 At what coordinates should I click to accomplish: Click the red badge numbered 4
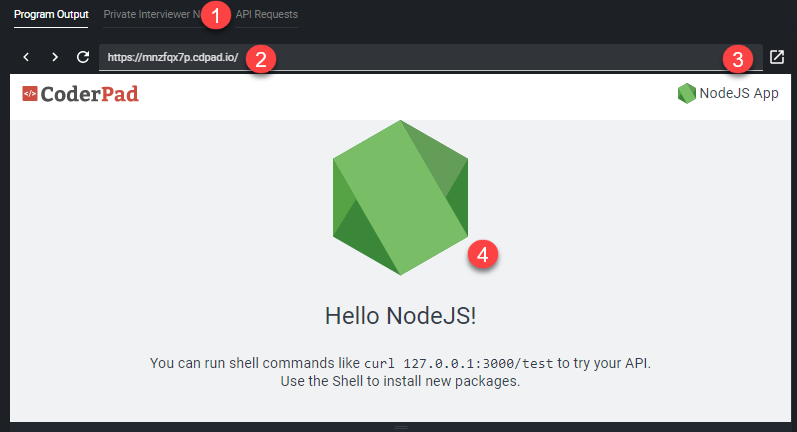tap(482, 254)
